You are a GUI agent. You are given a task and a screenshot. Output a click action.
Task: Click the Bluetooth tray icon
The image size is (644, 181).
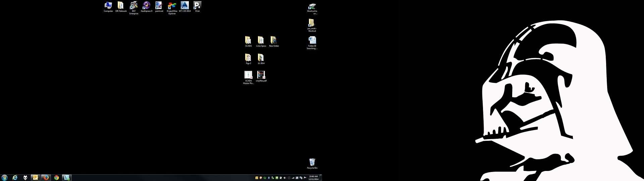pos(269,178)
